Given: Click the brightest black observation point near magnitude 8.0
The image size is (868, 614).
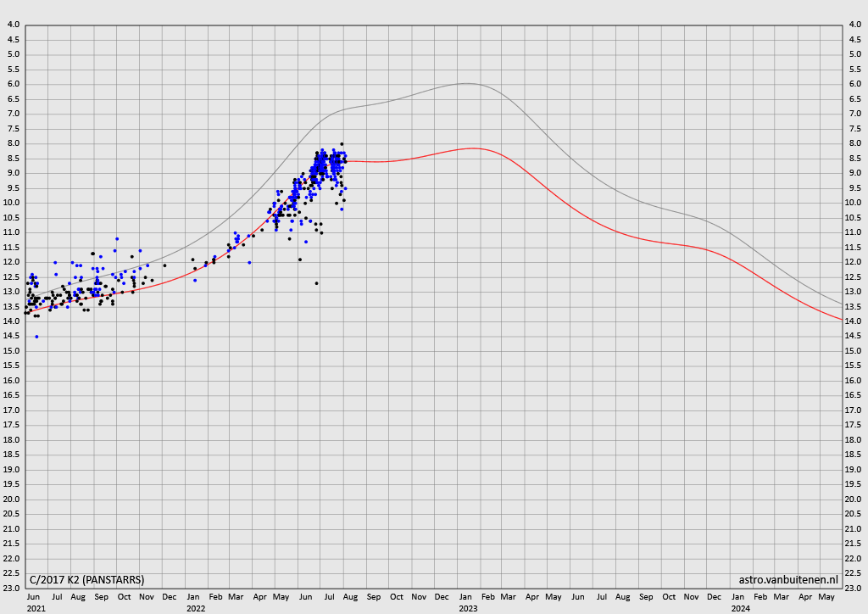Looking at the screenshot, I should 342,144.
